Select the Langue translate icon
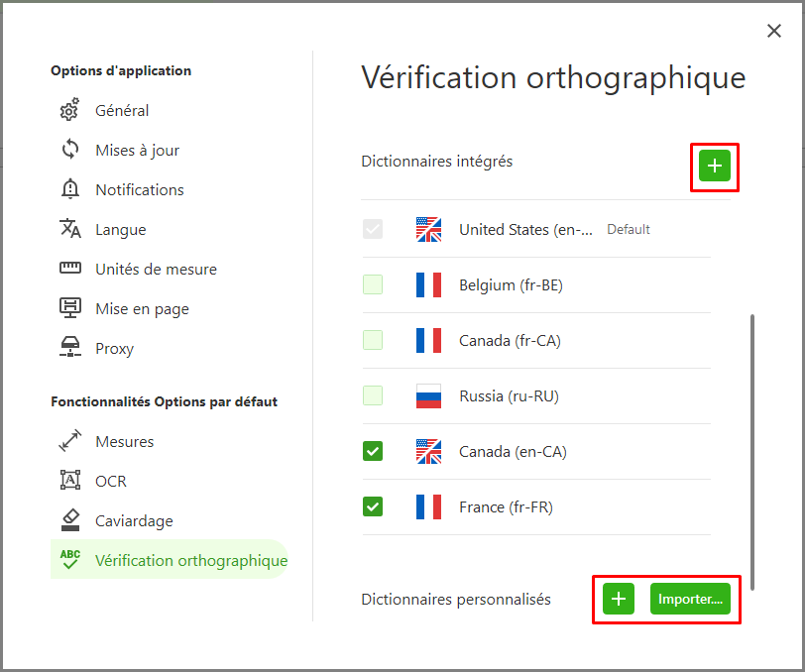Image resolution: width=805 pixels, height=672 pixels. point(69,229)
